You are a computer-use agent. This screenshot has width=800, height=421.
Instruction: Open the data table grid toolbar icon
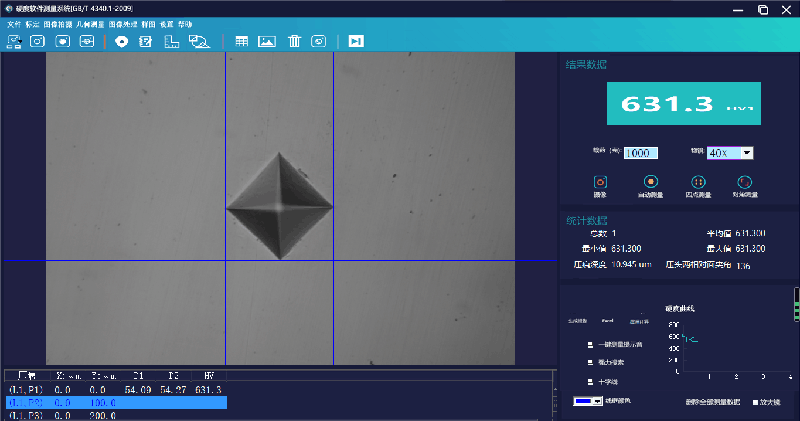pos(241,41)
